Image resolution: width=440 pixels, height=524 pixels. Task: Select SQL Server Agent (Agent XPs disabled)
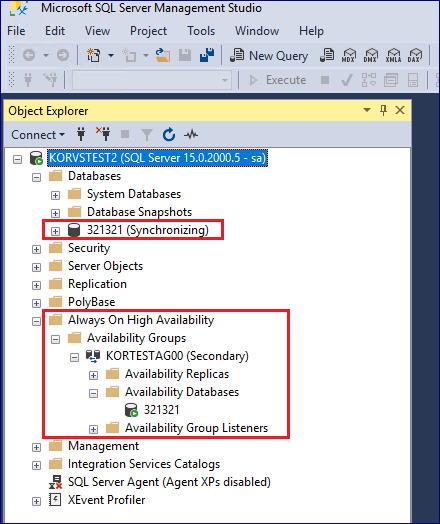coord(169,482)
